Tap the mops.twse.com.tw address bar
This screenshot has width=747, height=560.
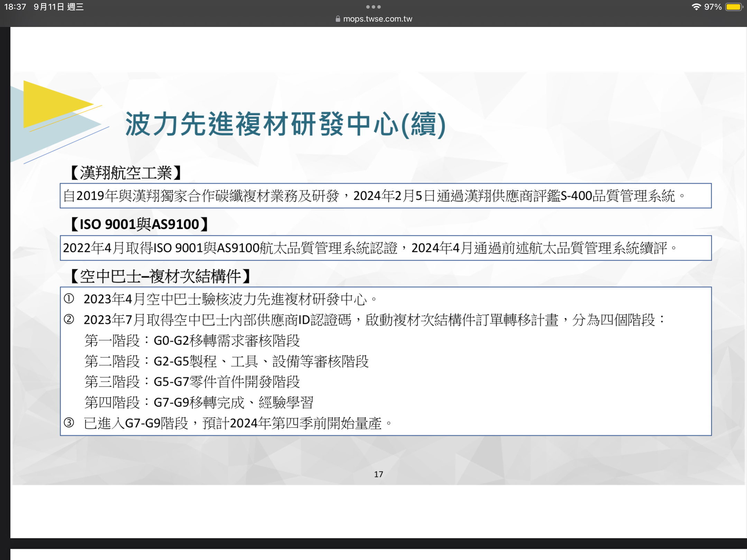tap(377, 19)
